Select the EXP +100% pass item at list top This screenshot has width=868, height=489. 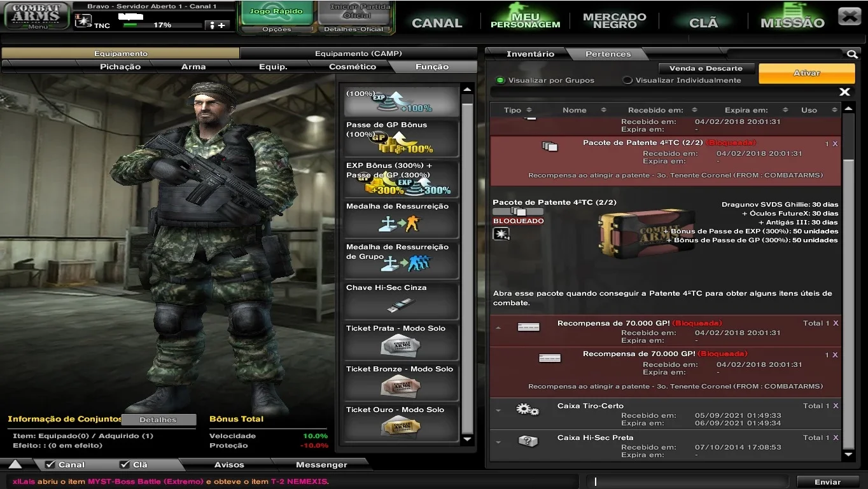pos(402,102)
